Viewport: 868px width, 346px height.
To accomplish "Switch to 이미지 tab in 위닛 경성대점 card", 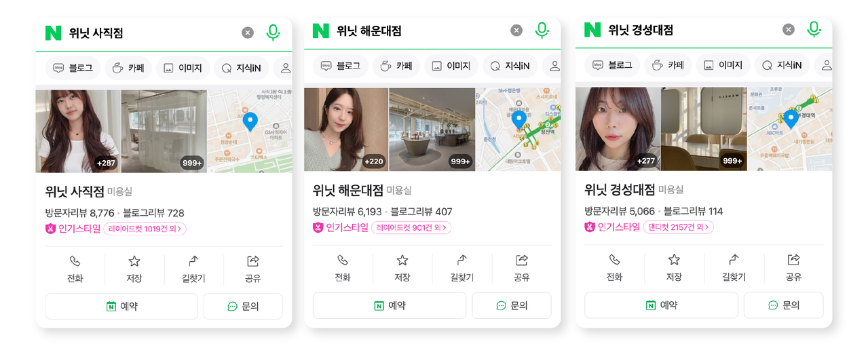I will tap(723, 65).
